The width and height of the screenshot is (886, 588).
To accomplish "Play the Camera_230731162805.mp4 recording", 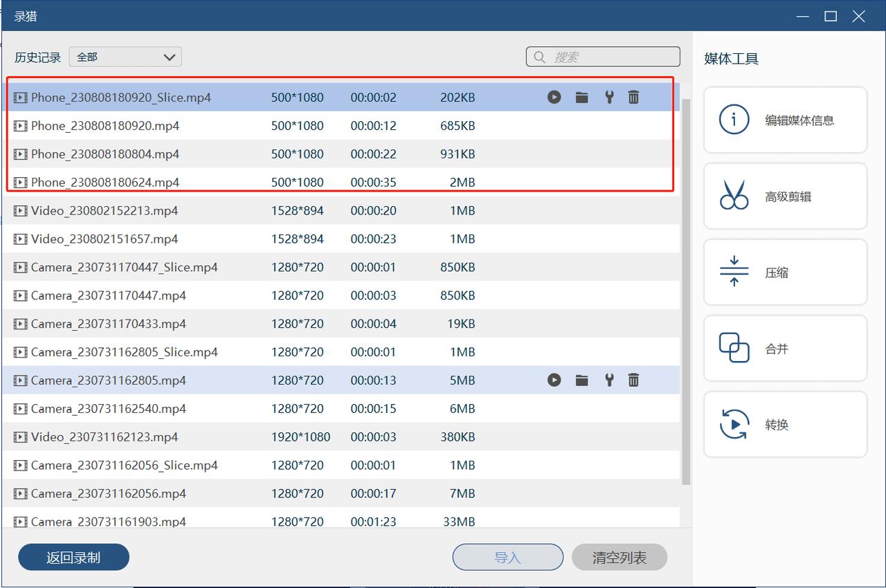I will [554, 380].
